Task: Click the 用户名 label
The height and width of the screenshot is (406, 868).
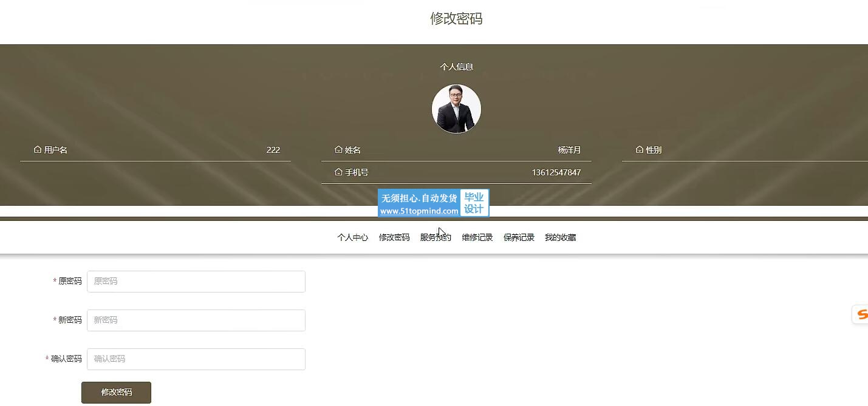Action: click(x=56, y=150)
